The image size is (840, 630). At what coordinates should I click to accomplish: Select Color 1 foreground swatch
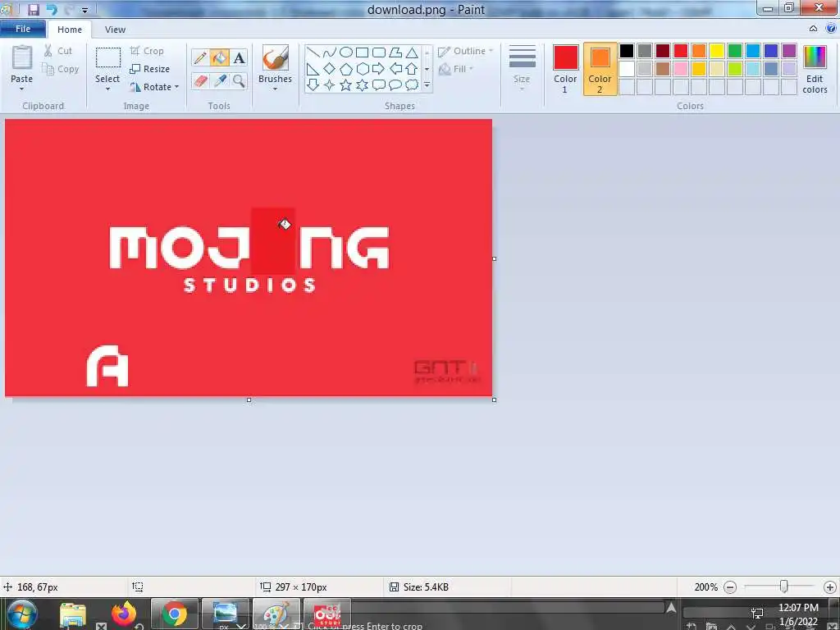click(565, 69)
